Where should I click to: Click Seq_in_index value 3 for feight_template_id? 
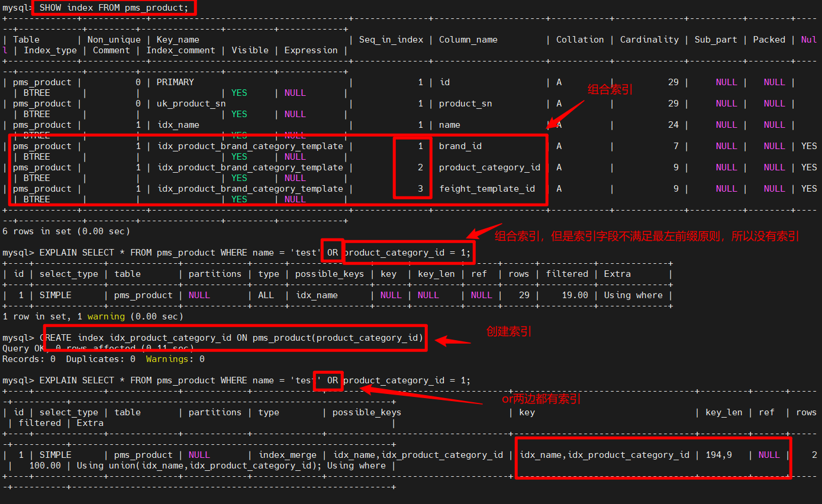tap(420, 189)
